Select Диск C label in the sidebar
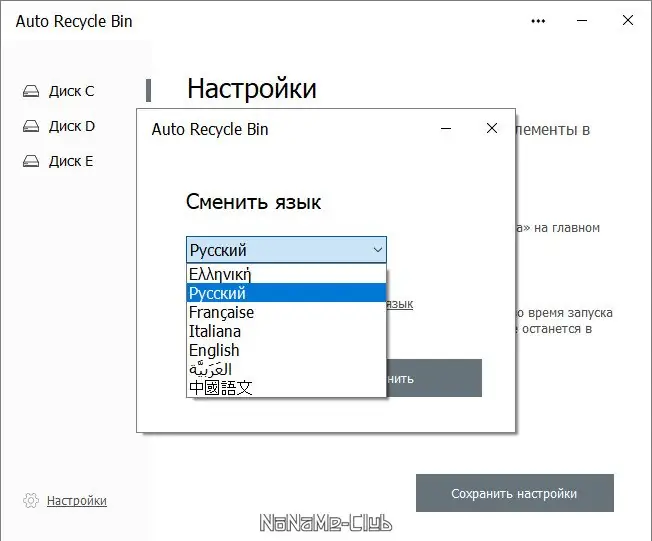Screen dimensions: 652x541 (x=72, y=91)
